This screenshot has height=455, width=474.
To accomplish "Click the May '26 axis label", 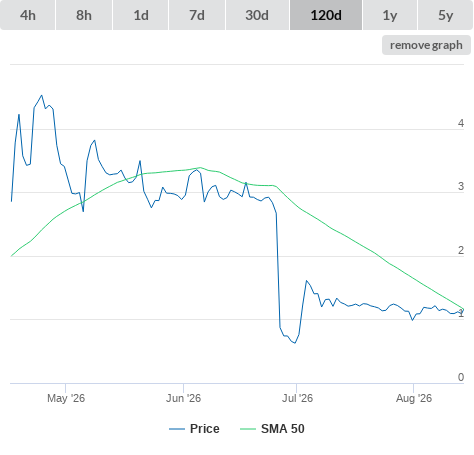I will click(66, 398).
